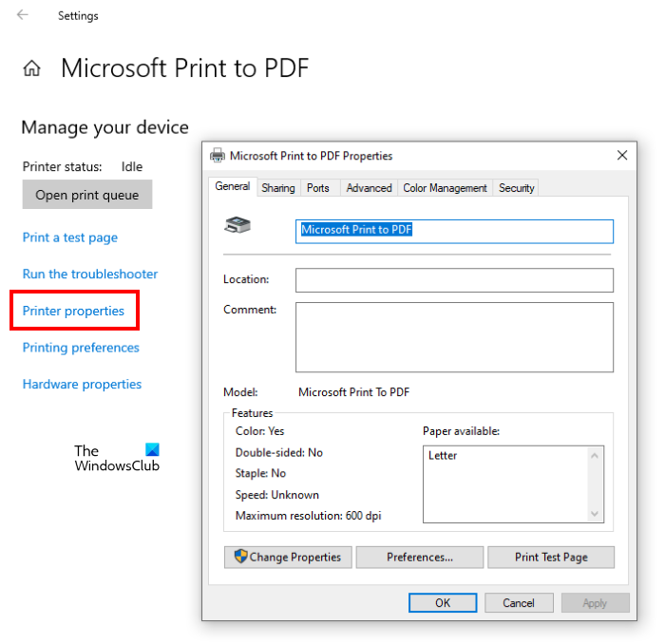Click the back arrow in Settings
The image size is (665, 644).
point(22,15)
